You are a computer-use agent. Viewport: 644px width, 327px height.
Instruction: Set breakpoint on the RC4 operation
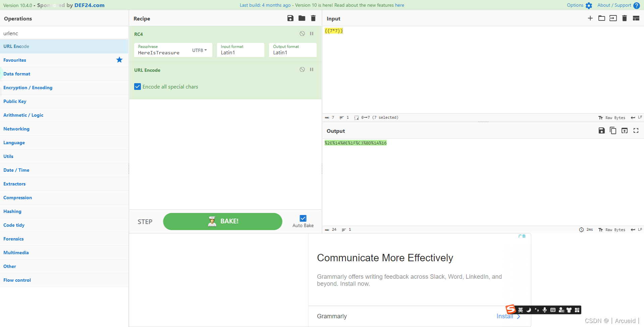(x=312, y=34)
